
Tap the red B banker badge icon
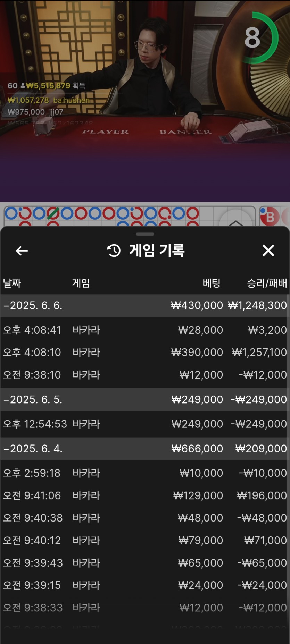[x=270, y=217]
